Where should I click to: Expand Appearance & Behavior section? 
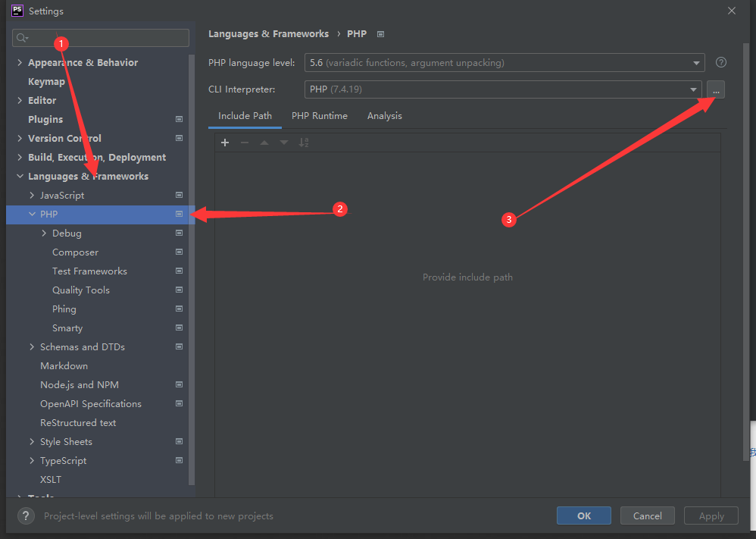(x=20, y=62)
